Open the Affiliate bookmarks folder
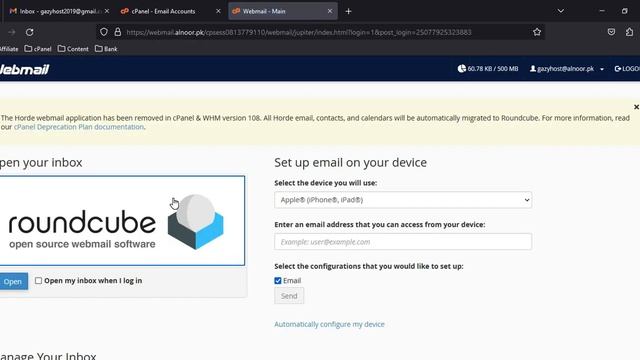Screen dimensions: 640x360 pos(9,49)
